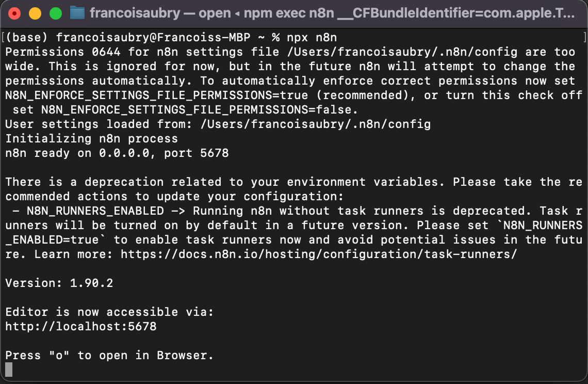Click 'Initializing n8n process' line
This screenshot has height=384, width=588.
[x=91, y=138]
